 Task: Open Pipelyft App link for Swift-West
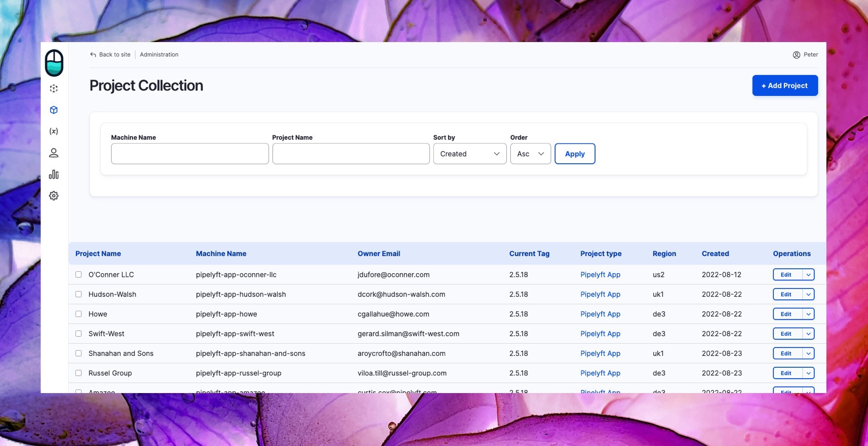(600, 334)
